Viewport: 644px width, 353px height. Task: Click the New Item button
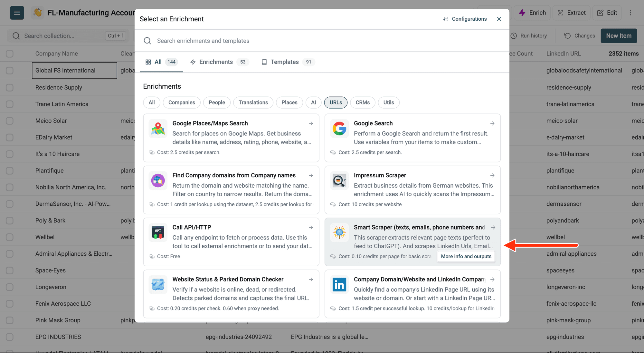click(619, 36)
